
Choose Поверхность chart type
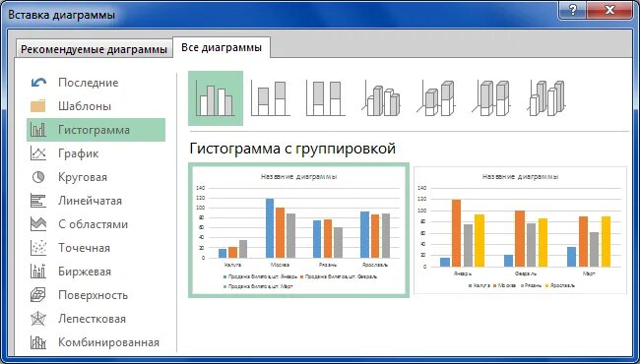[x=96, y=295]
